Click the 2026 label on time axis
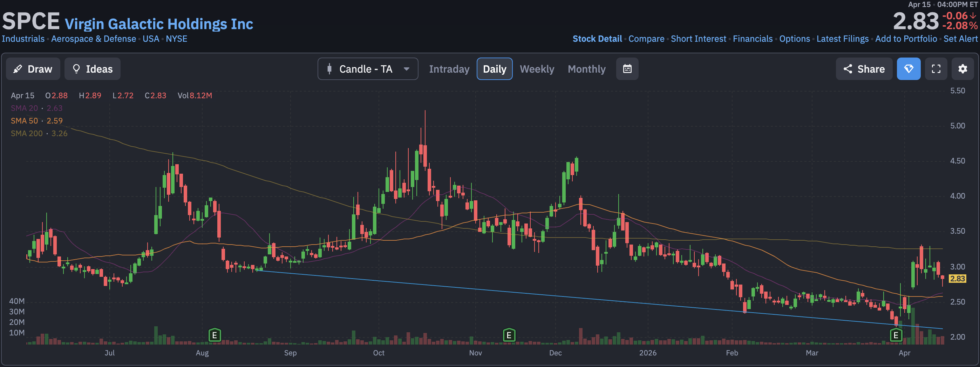The height and width of the screenshot is (367, 980). tap(647, 353)
